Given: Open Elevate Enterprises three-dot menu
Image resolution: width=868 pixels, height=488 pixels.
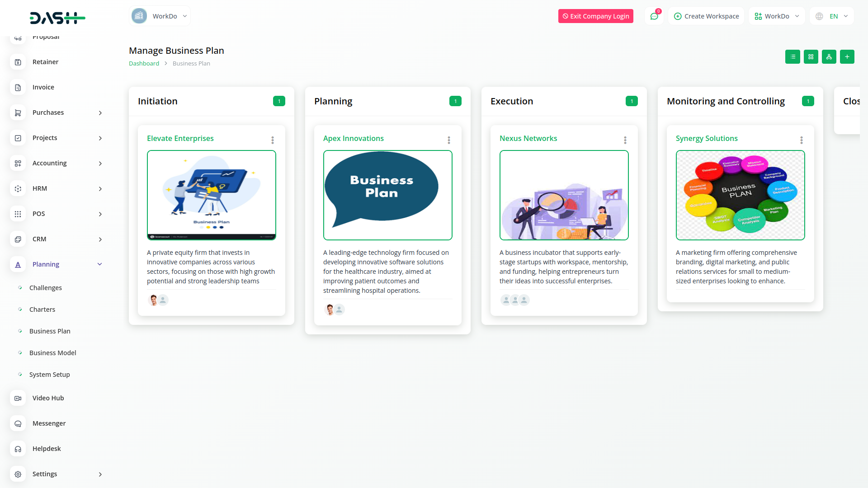Looking at the screenshot, I should coord(273,140).
